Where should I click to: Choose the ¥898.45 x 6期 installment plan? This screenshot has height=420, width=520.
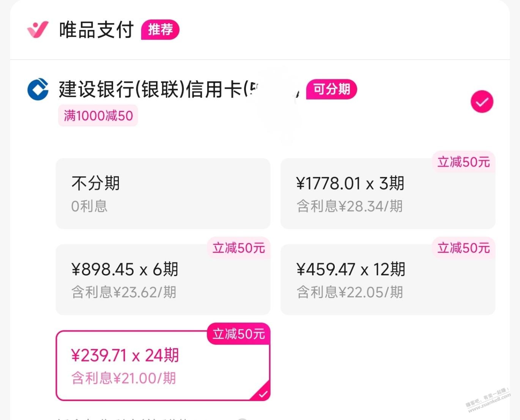pyautogui.click(x=163, y=279)
